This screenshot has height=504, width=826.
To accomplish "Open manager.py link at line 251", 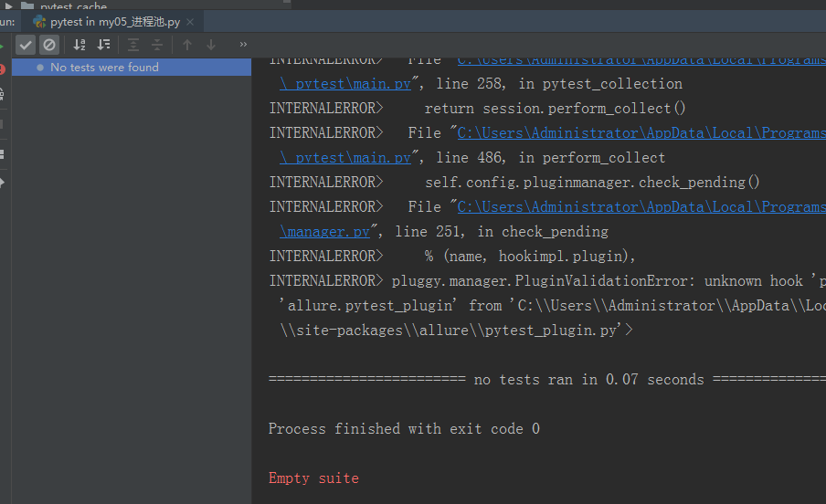I will click(x=324, y=231).
